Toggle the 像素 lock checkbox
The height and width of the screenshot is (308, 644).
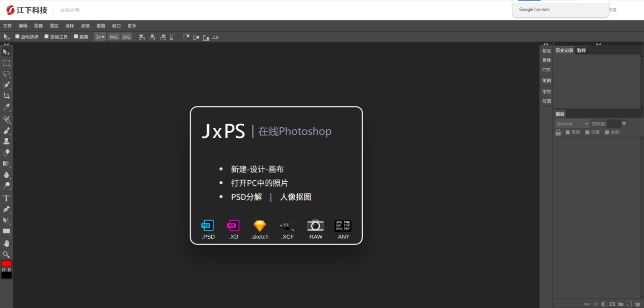point(568,132)
